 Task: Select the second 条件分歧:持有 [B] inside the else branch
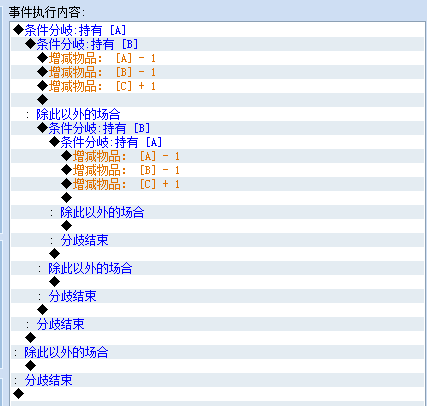217,128
